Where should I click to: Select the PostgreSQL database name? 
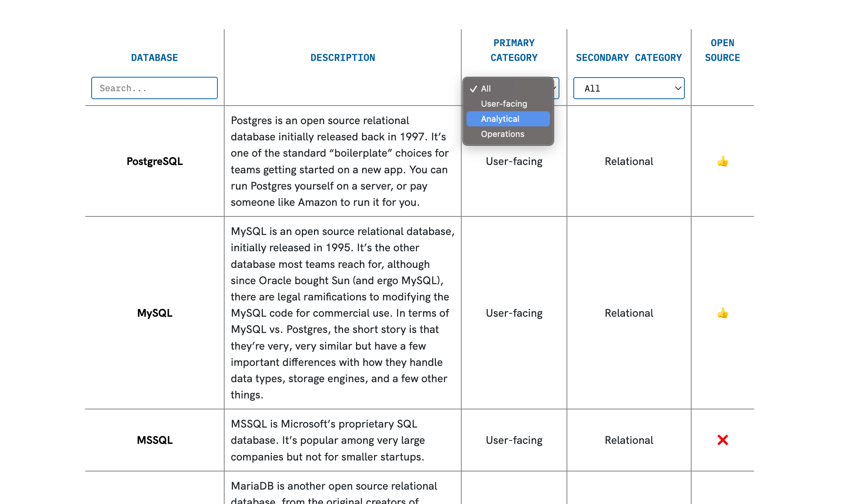pos(154,161)
